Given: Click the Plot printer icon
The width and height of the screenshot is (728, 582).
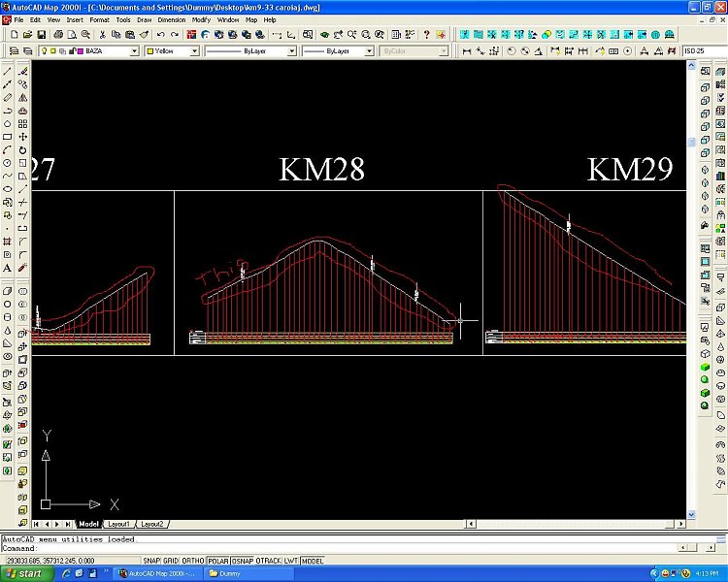Looking at the screenshot, I should pos(58,34).
